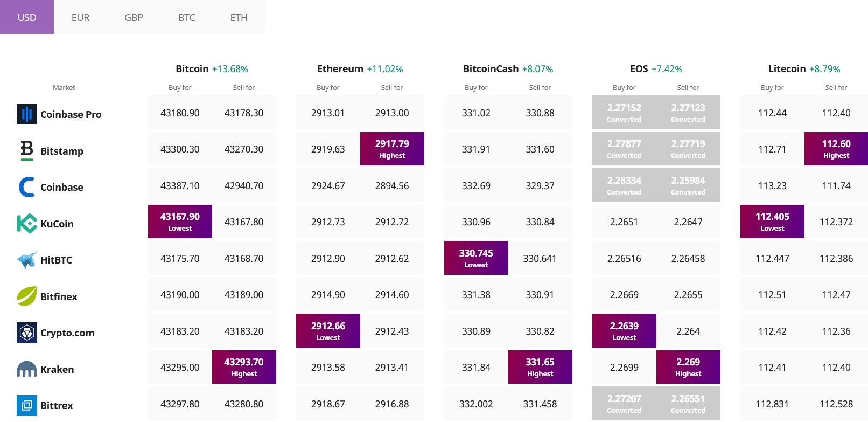Switch to the EUR currency tab
Image resolution: width=868 pixels, height=422 pixels.
[x=80, y=17]
